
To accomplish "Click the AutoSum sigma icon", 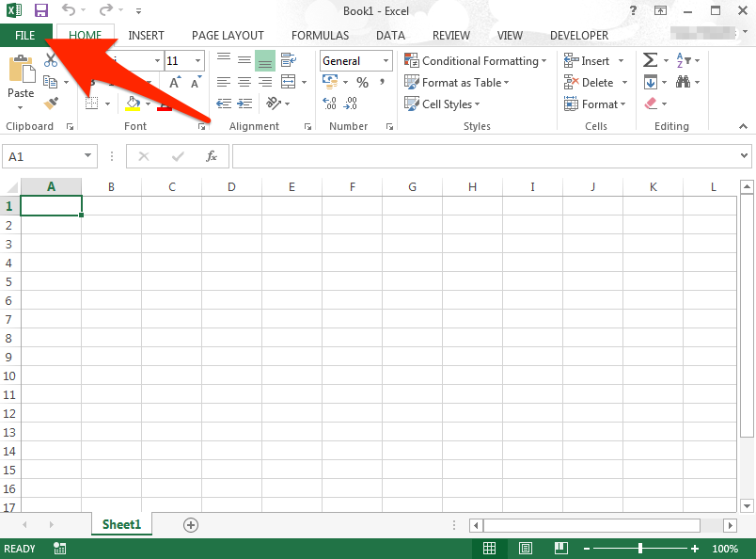I will (x=650, y=60).
